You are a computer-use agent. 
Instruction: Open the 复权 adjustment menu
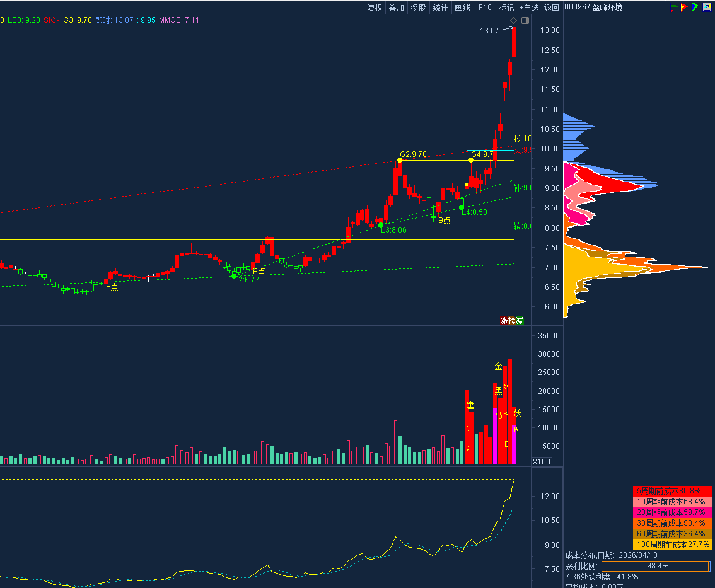pos(375,8)
